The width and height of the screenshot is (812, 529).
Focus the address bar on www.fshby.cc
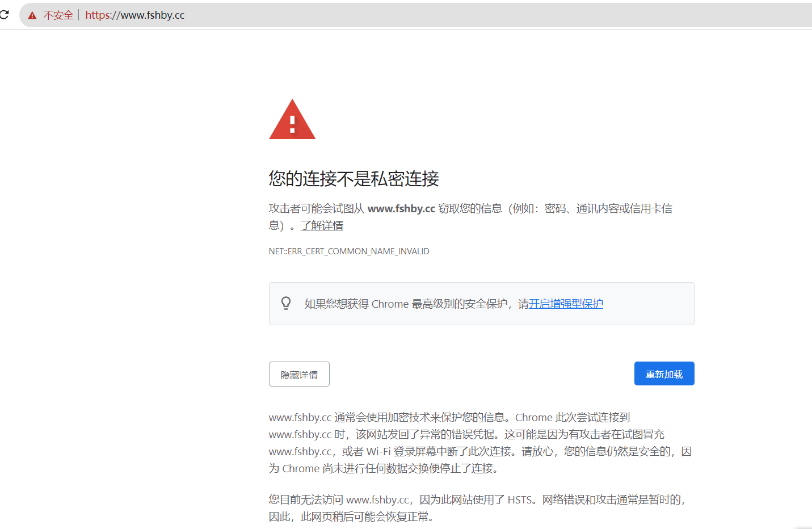(x=153, y=15)
